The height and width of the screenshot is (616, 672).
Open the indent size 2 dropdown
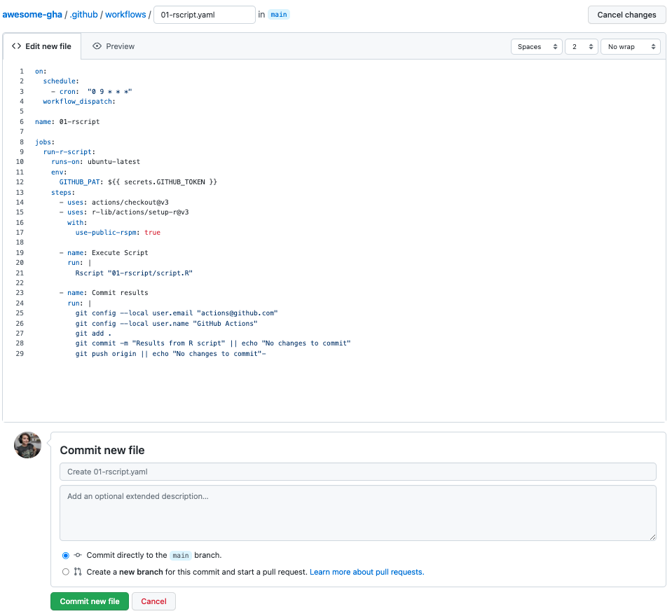pos(581,47)
